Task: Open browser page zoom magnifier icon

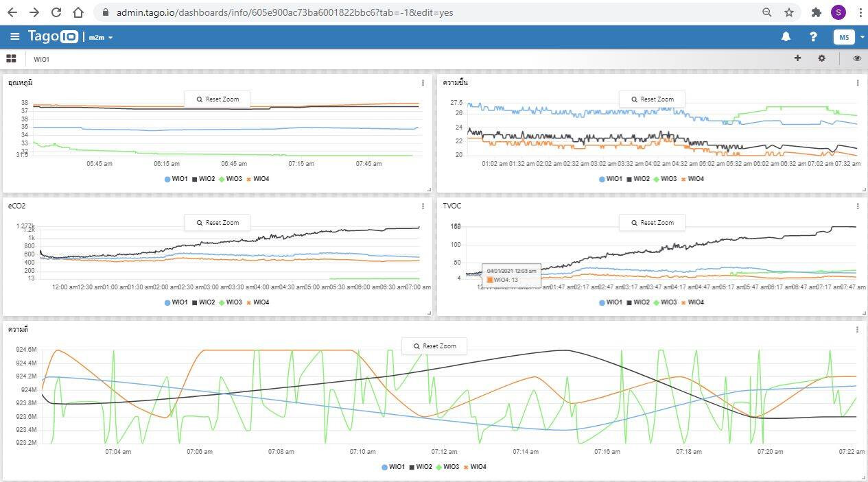Action: pos(767,12)
